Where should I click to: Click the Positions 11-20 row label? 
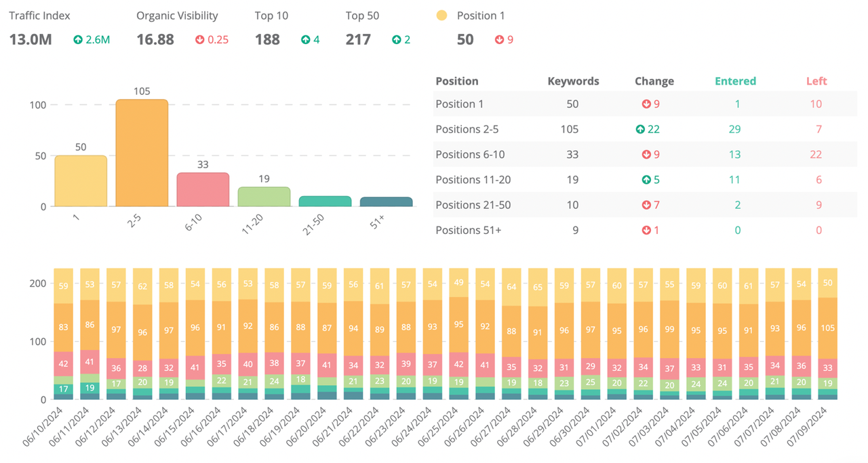click(x=473, y=180)
